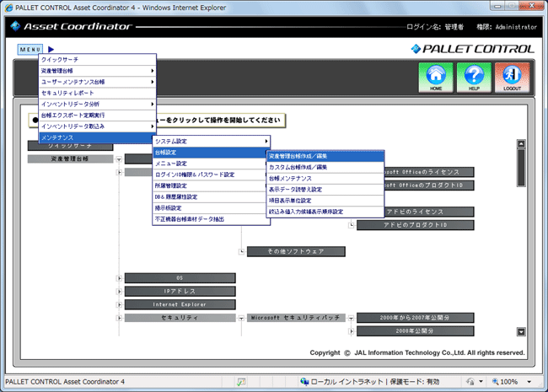Click the Internet Explorer title bar icon
Image resolution: width=548 pixels, height=392 pixels.
(x=9, y=8)
